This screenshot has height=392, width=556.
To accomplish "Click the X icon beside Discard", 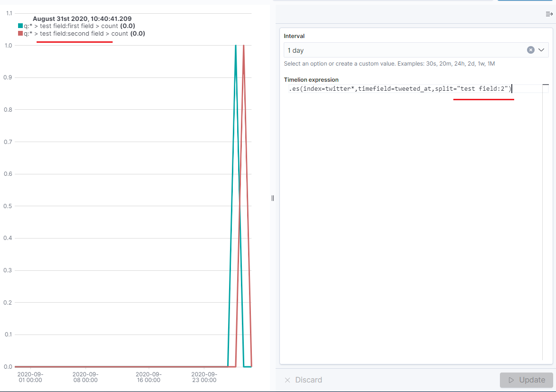I will [x=287, y=380].
